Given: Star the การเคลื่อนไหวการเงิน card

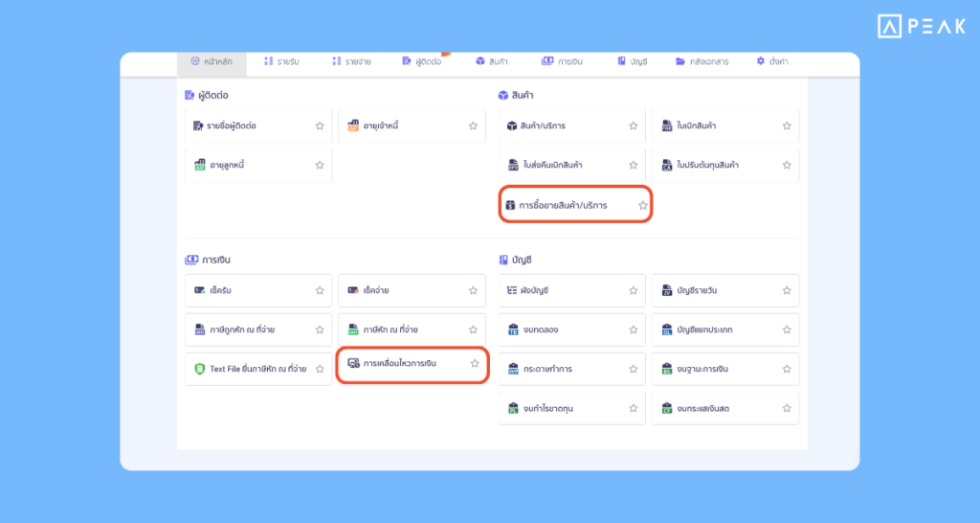Looking at the screenshot, I should click(x=475, y=363).
